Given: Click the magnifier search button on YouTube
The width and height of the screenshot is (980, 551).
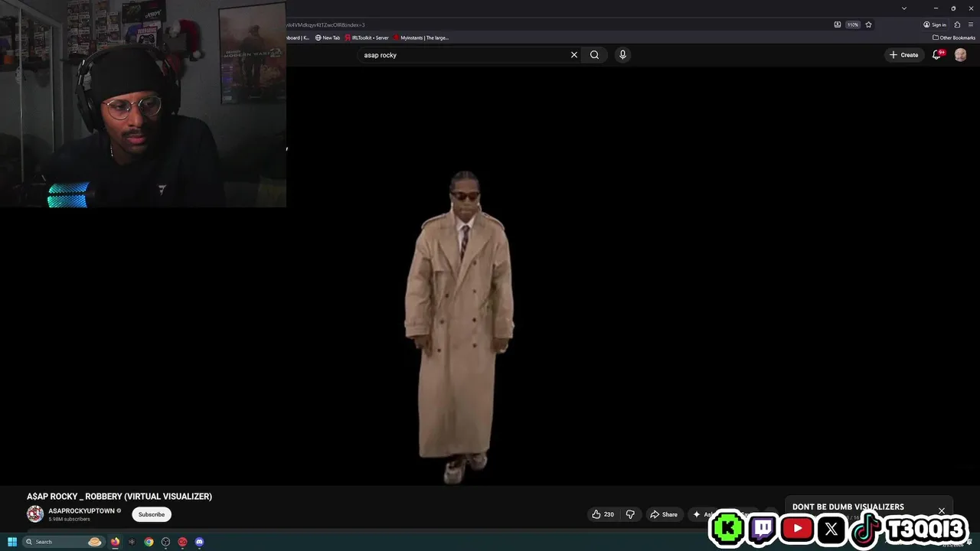Looking at the screenshot, I should point(594,55).
